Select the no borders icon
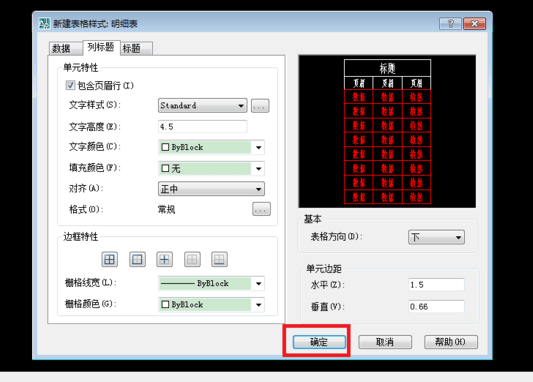 pos(192,260)
